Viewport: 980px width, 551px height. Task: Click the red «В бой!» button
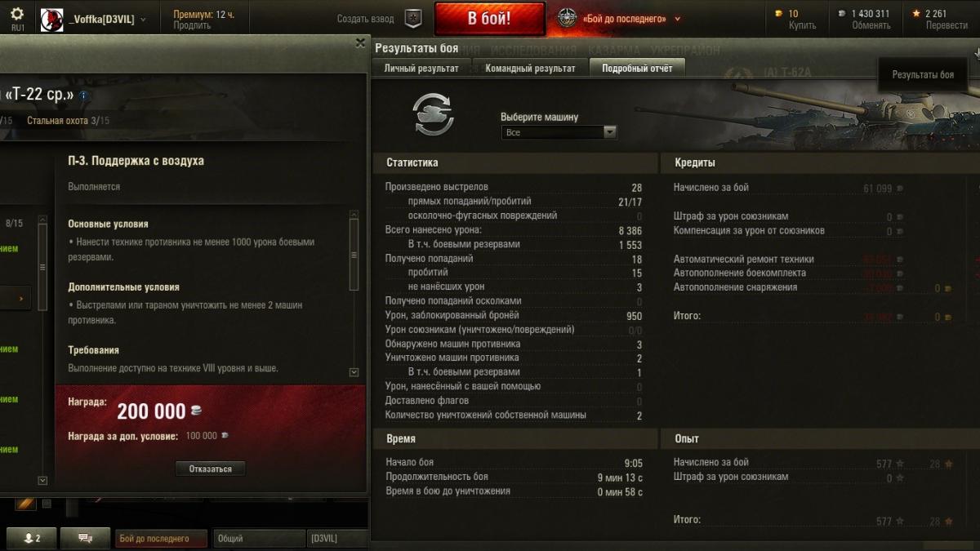tap(490, 19)
